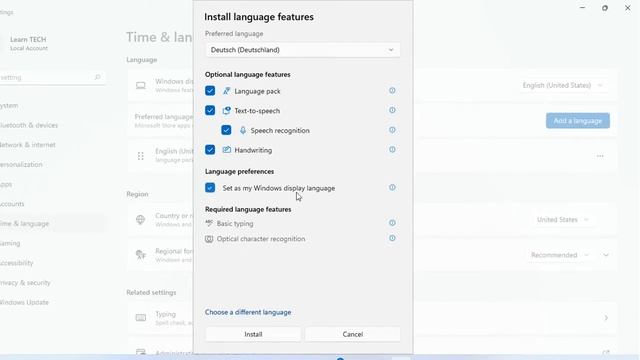640x360 pixels.
Task: Click the Learn TECH account name
Action: (28, 39)
